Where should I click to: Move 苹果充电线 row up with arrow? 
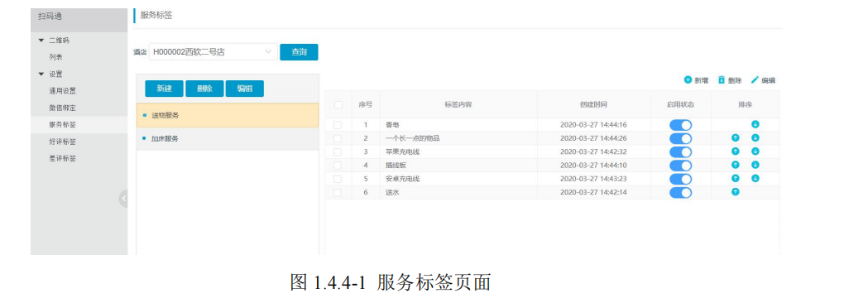pyautogui.click(x=735, y=151)
